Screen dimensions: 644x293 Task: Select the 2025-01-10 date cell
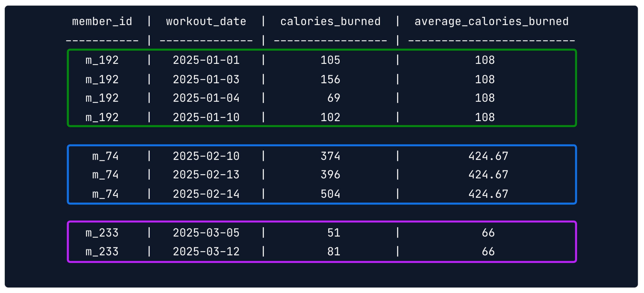pyautogui.click(x=206, y=117)
